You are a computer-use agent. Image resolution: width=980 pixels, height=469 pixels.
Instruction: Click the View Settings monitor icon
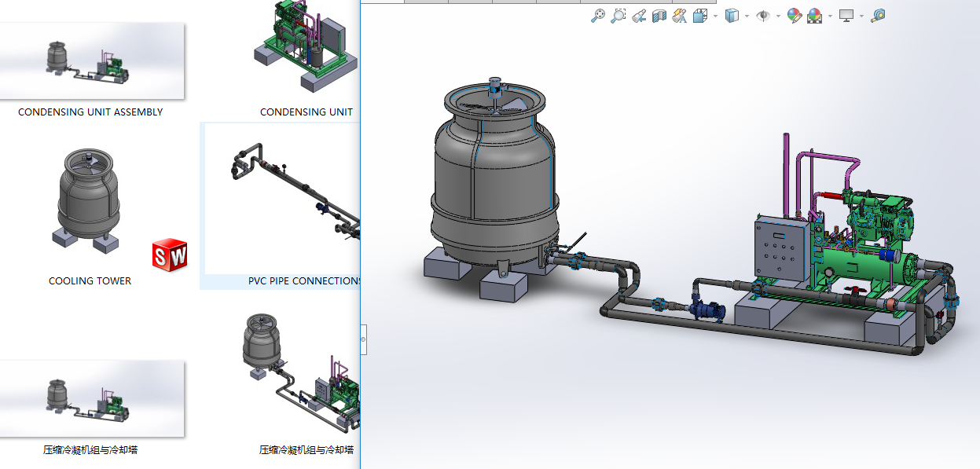[846, 16]
